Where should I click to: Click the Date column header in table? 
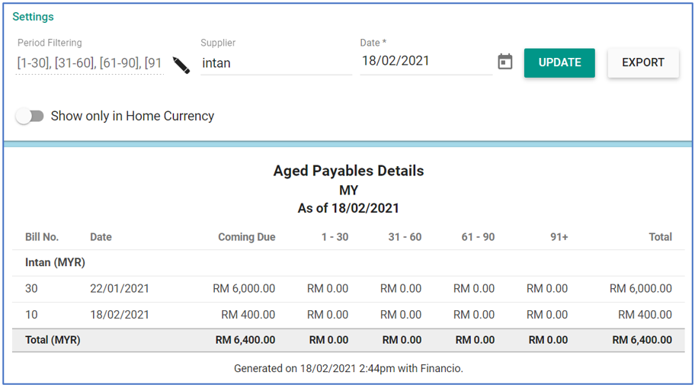[x=101, y=237]
